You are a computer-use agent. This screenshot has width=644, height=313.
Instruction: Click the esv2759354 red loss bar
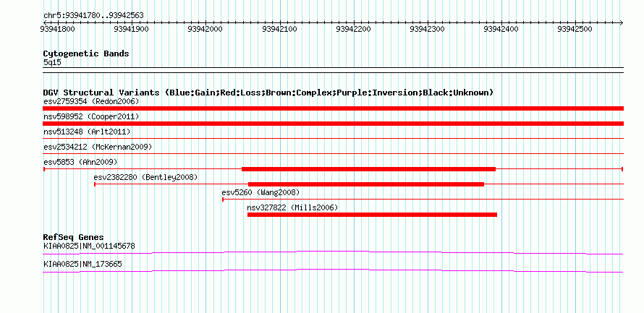(333, 108)
